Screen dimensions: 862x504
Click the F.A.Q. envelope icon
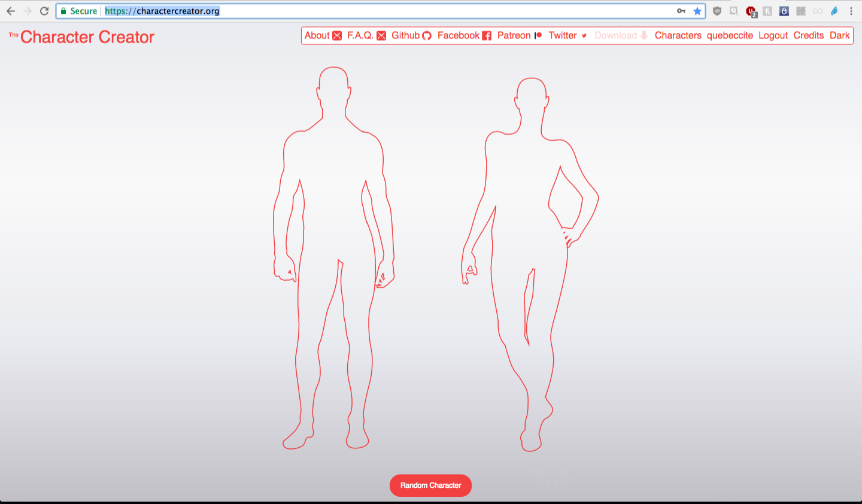pyautogui.click(x=381, y=36)
